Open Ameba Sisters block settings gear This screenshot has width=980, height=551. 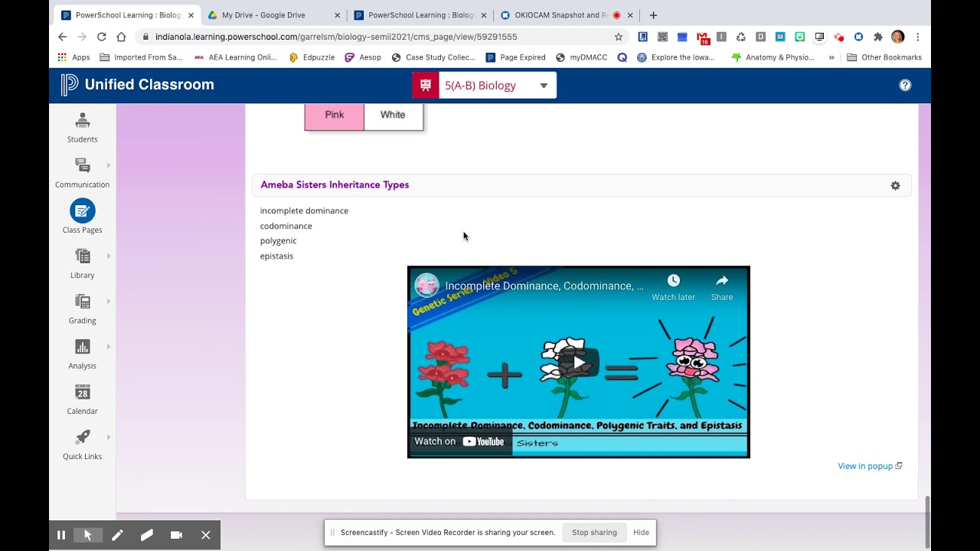click(895, 185)
